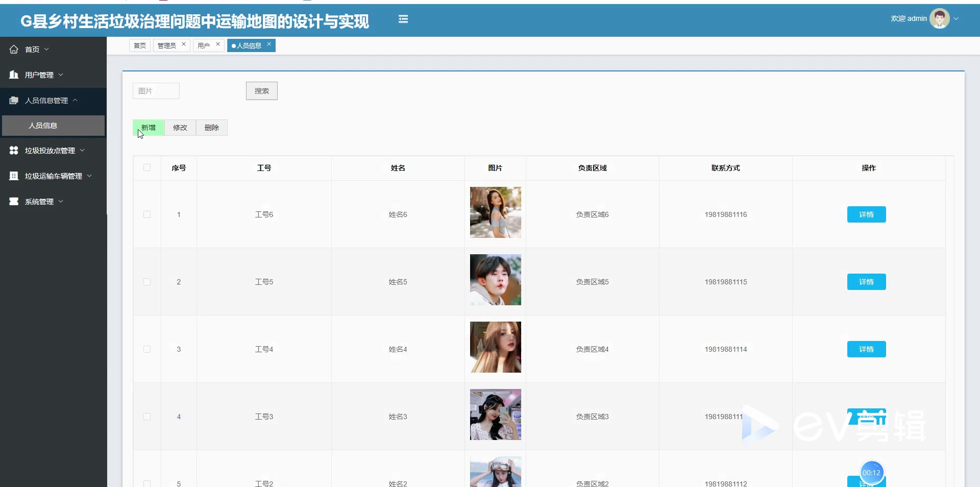Expand the 用户管理 chevron

(x=61, y=75)
